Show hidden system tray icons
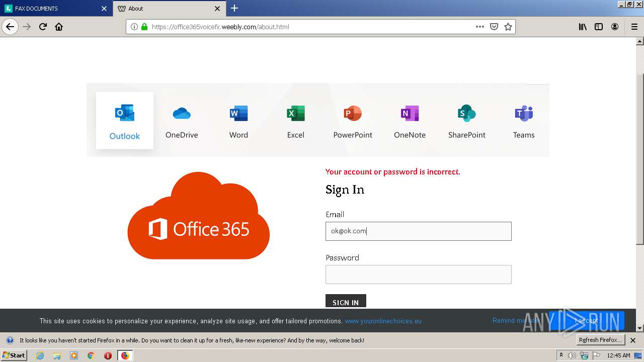 (x=561, y=355)
